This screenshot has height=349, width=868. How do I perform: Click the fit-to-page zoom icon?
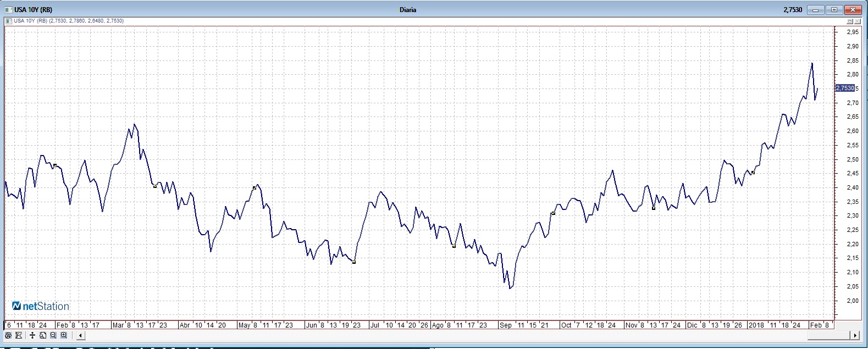(x=43, y=335)
